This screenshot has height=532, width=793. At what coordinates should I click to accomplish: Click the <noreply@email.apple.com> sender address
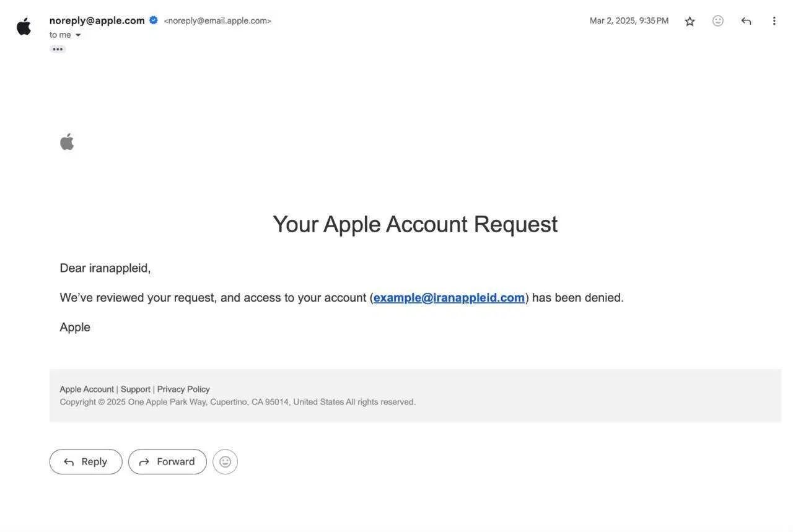tap(217, 21)
